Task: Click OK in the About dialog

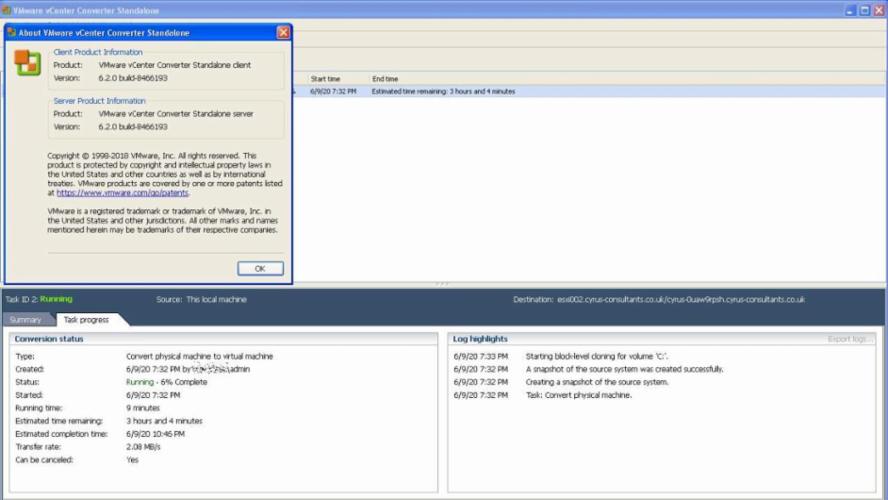Action: tap(261, 268)
